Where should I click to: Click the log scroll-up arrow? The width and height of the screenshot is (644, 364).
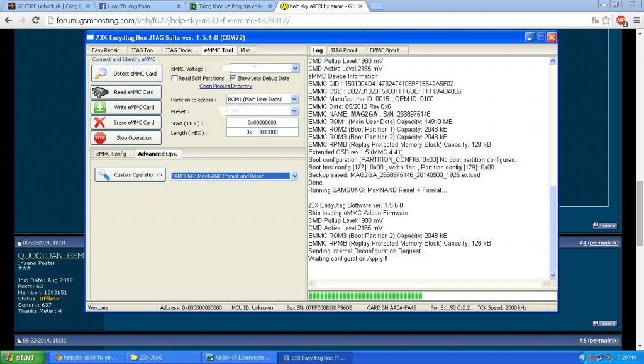pyautogui.click(x=553, y=61)
